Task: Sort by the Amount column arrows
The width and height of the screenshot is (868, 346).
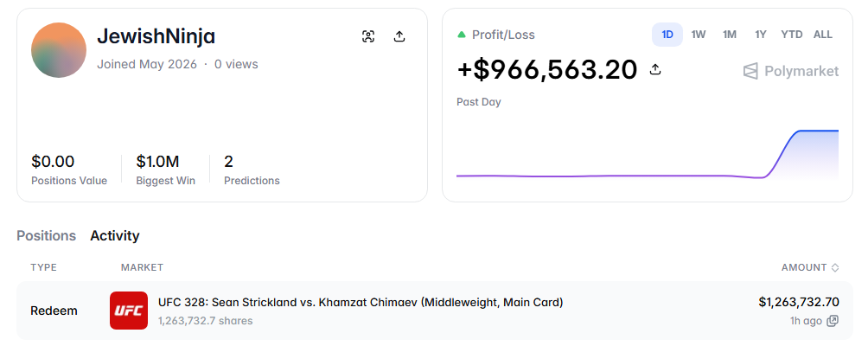Action: [835, 267]
